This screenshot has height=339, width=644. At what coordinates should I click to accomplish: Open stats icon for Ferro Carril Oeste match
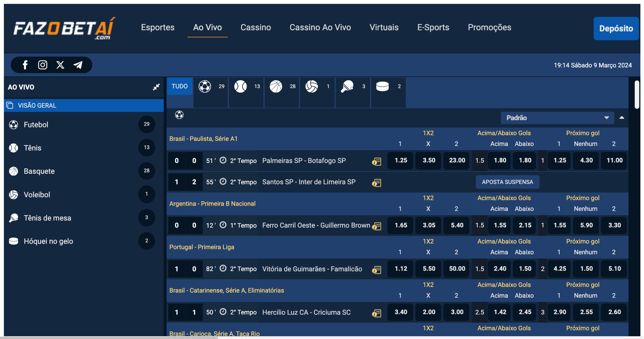376,226
